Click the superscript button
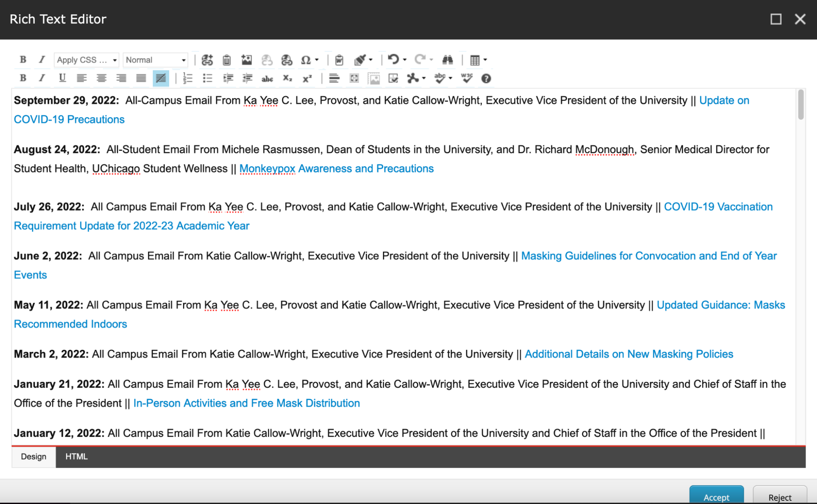The width and height of the screenshot is (817, 504). (307, 78)
